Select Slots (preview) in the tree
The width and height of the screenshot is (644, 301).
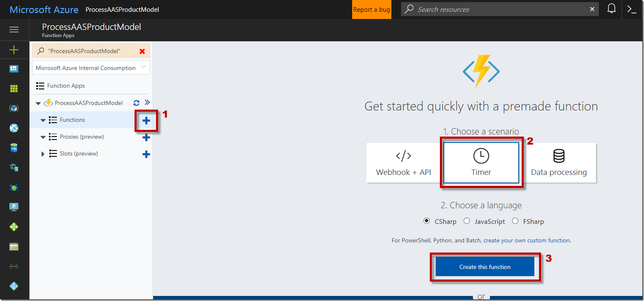point(79,153)
